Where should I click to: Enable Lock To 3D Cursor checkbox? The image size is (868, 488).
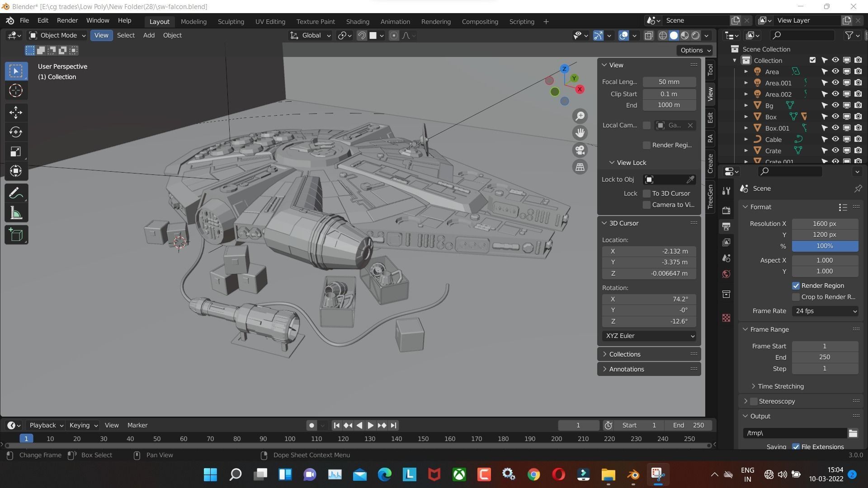pos(646,193)
